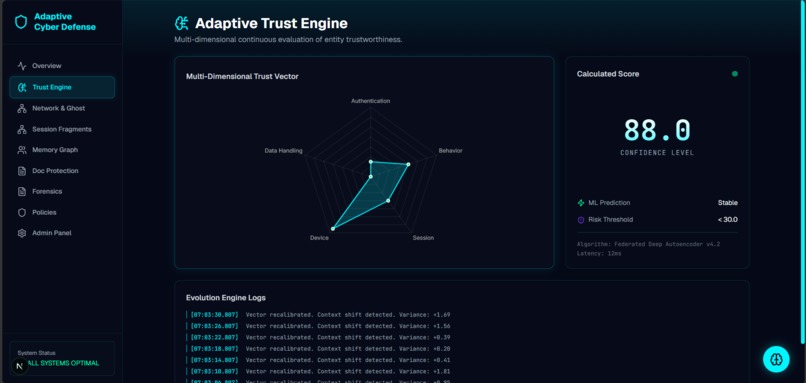The width and height of the screenshot is (806, 383).
Task: Select the Trust Engine menu item
Action: [x=62, y=87]
